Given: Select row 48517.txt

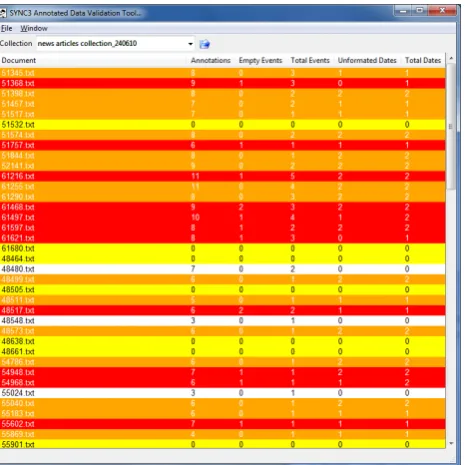Looking at the screenshot, I should 223,311.
